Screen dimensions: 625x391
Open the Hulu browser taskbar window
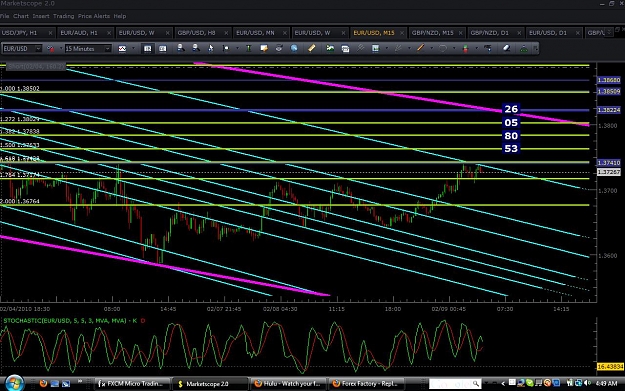pyautogui.click(x=289, y=384)
